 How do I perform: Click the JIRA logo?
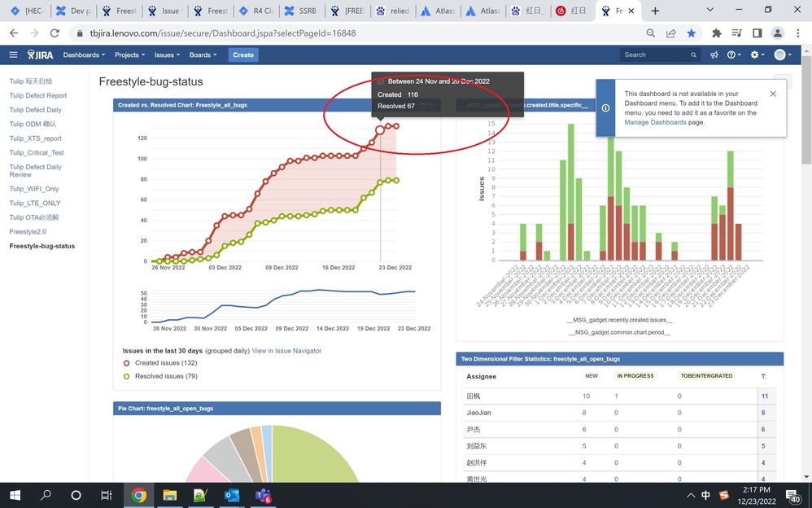40,55
